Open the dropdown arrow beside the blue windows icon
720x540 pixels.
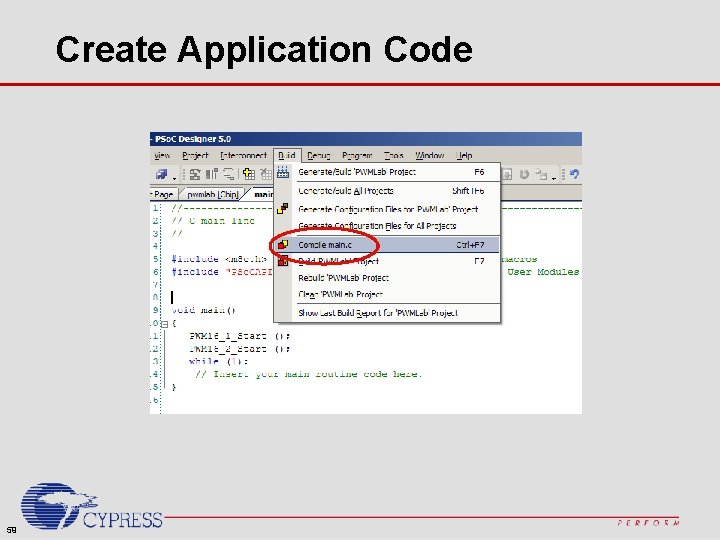174,177
